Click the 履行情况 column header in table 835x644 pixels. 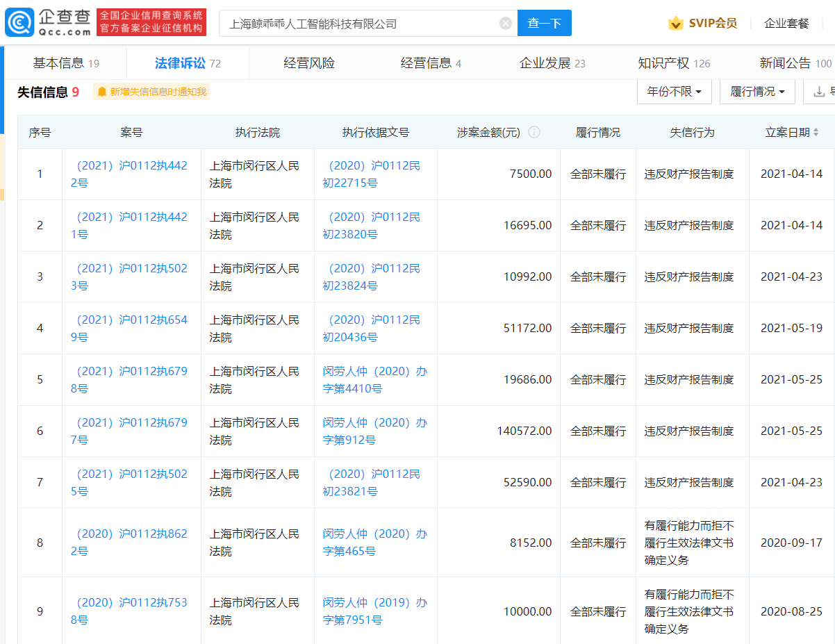tap(598, 132)
